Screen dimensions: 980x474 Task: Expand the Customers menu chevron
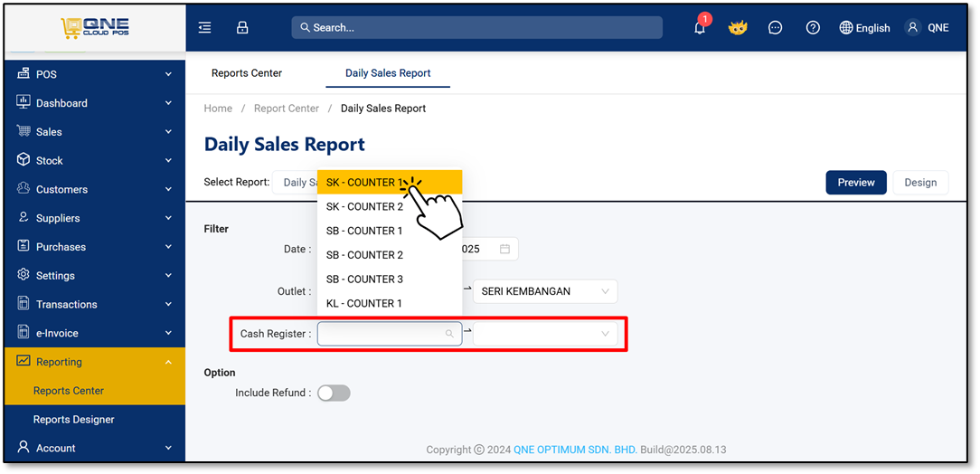[168, 189]
